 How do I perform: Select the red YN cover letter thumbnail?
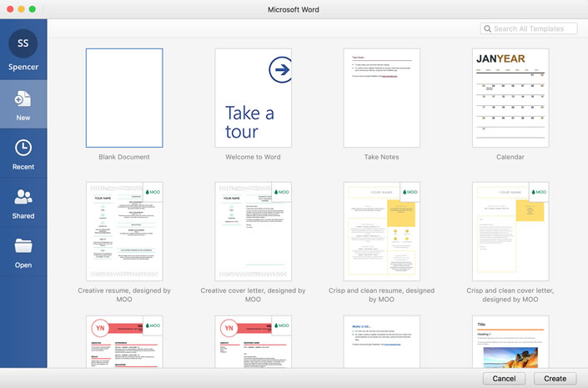(253, 341)
